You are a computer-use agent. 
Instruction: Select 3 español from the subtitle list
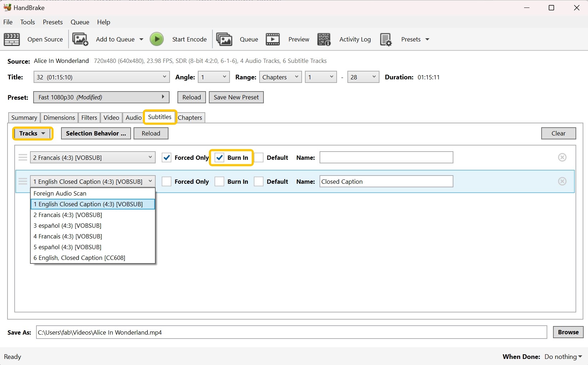(67, 226)
